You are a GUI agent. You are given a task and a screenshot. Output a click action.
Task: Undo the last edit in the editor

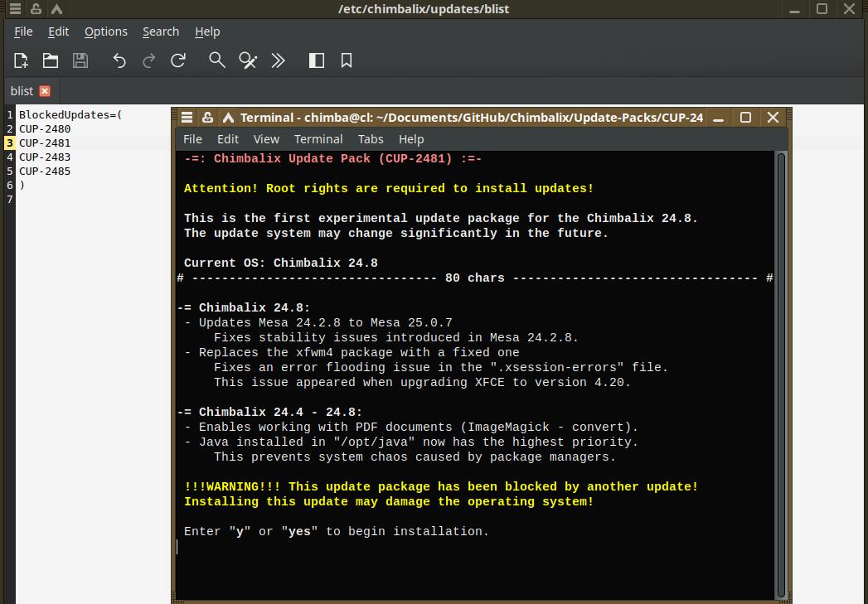click(x=119, y=60)
